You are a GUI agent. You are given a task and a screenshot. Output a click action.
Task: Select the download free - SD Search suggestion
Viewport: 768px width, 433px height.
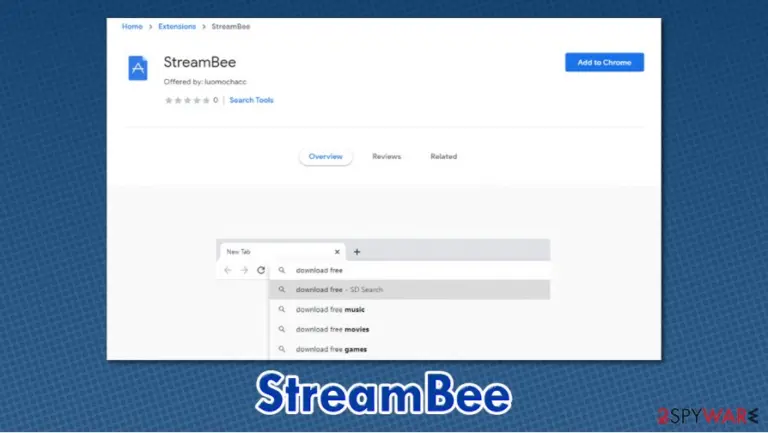(409, 289)
